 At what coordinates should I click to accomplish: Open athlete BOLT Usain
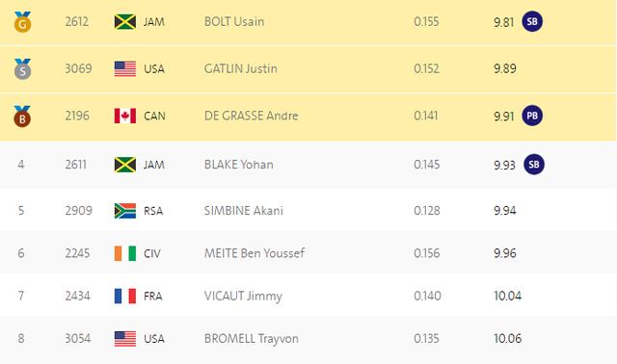(234, 21)
